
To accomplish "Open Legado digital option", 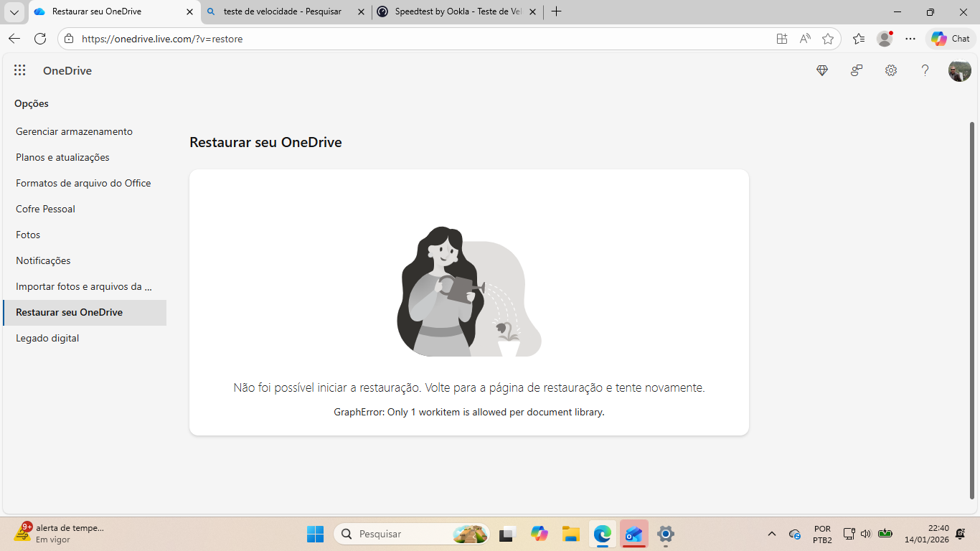I will pyautogui.click(x=85, y=338).
